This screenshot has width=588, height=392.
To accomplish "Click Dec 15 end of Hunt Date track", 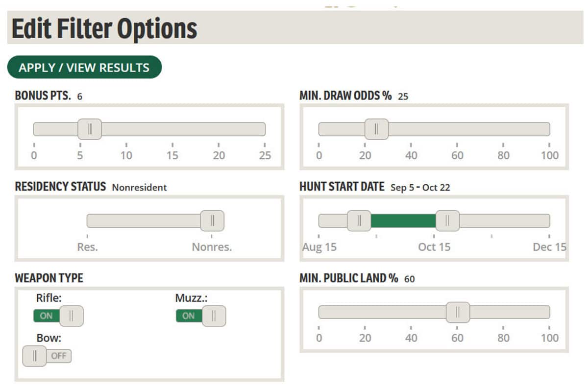I will pyautogui.click(x=548, y=221).
